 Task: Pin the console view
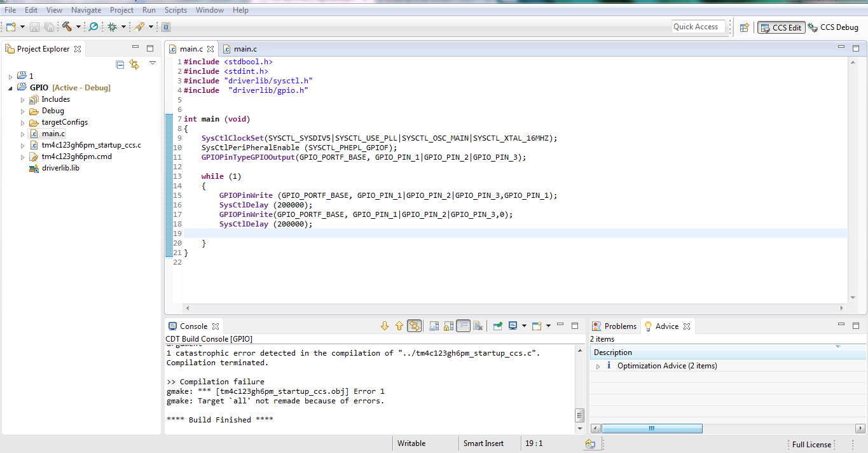pyautogui.click(x=497, y=326)
